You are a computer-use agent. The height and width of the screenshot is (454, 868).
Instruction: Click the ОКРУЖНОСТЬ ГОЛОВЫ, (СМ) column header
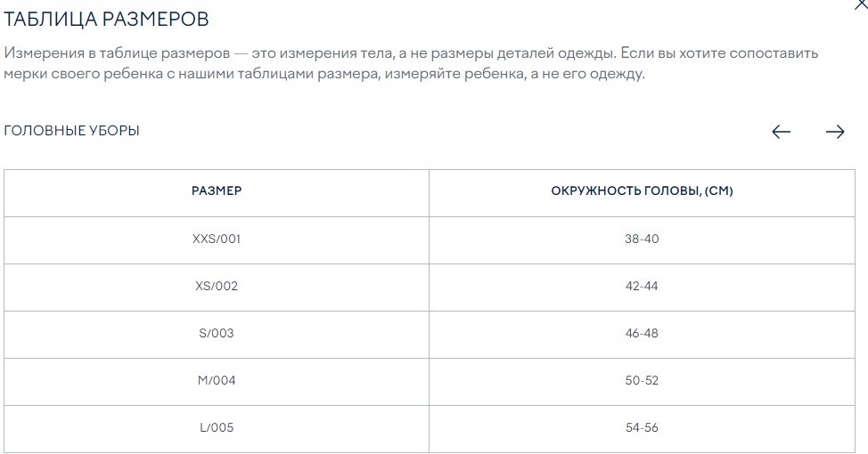(642, 191)
